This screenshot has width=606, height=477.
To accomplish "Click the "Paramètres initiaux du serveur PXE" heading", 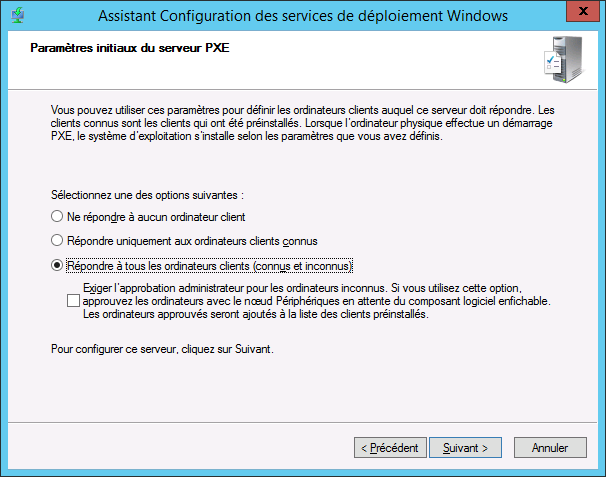I will tap(130, 48).
